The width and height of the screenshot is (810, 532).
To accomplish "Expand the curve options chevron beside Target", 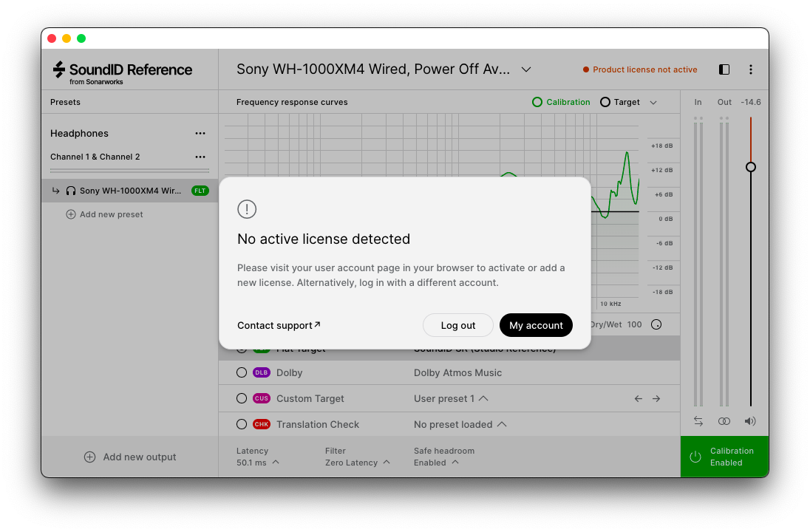I will point(653,102).
